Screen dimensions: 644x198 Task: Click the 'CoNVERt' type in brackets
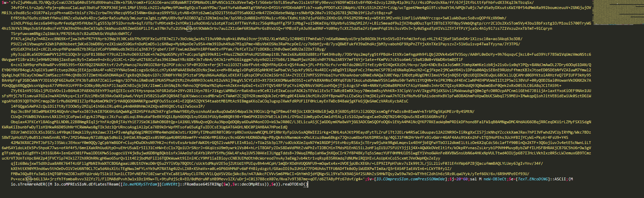(169, 184)
